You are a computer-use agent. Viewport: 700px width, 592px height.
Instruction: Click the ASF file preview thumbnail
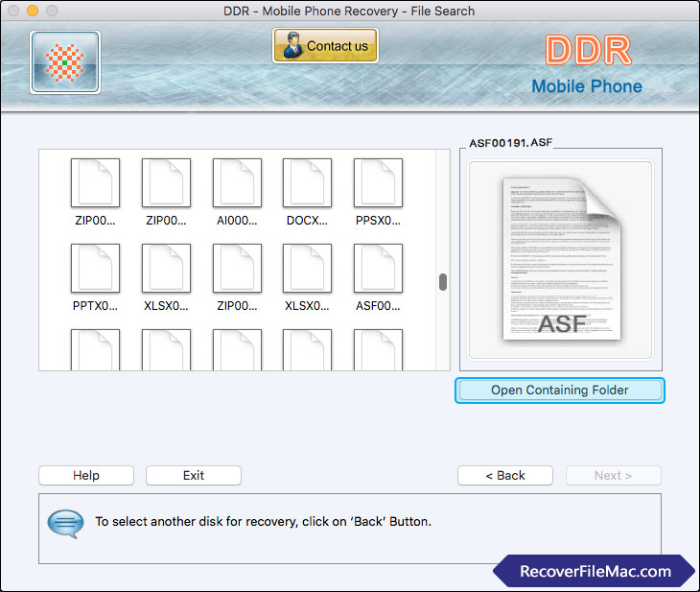(561, 259)
